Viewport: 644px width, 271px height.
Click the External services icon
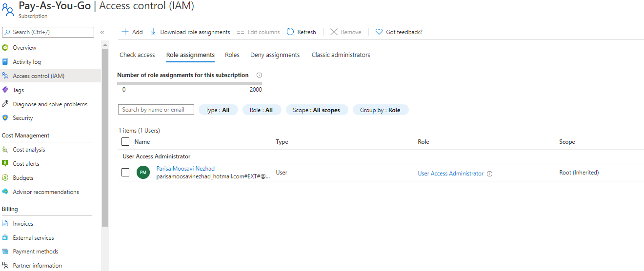(5, 238)
